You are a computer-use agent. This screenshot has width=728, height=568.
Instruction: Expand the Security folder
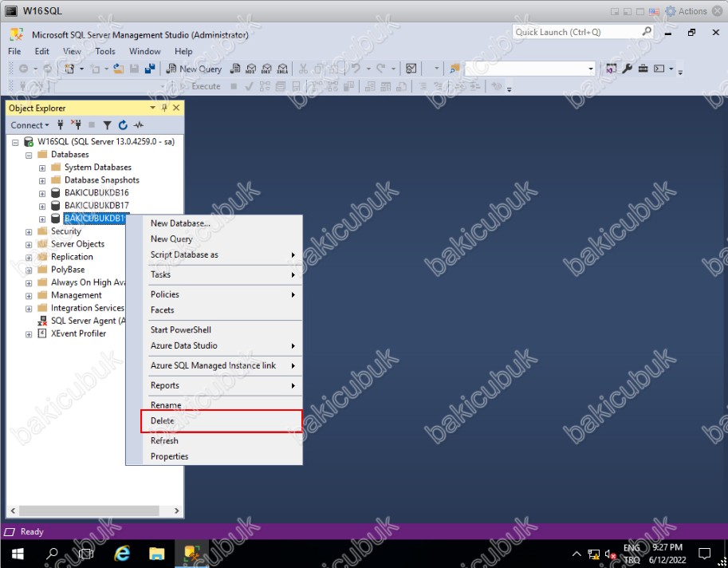click(x=29, y=232)
